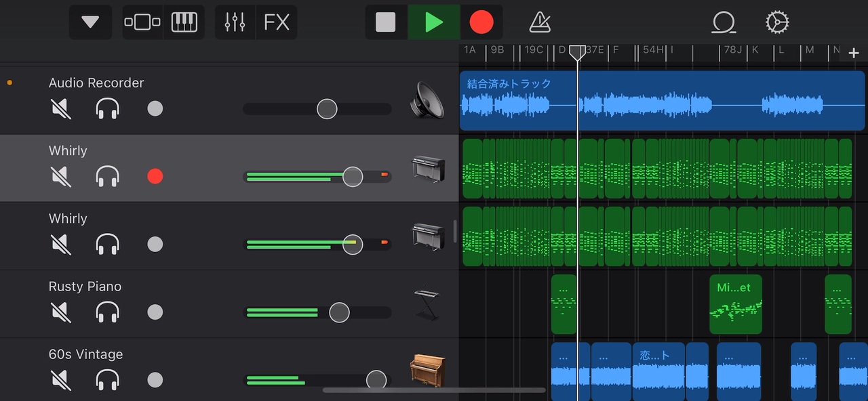The width and height of the screenshot is (868, 401).
Task: Grab the track header resize handle
Action: point(455,232)
